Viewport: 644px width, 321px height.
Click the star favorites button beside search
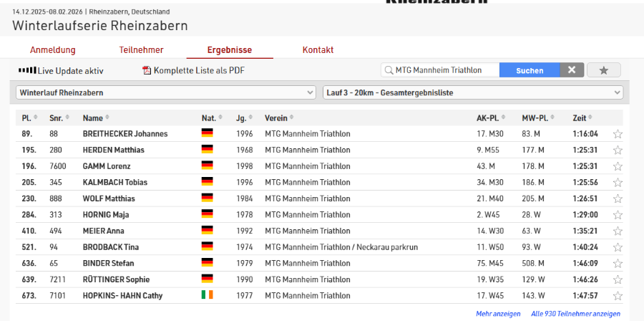click(x=603, y=70)
